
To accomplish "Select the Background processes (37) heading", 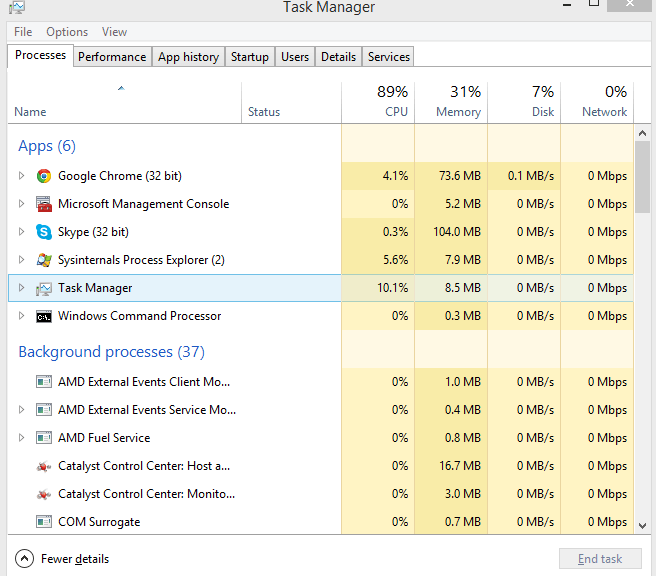I will [x=112, y=352].
